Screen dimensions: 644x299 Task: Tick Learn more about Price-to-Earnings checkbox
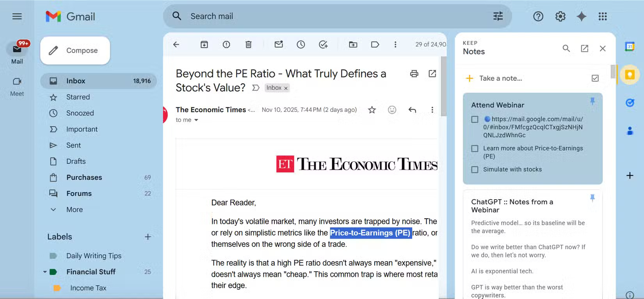click(475, 149)
